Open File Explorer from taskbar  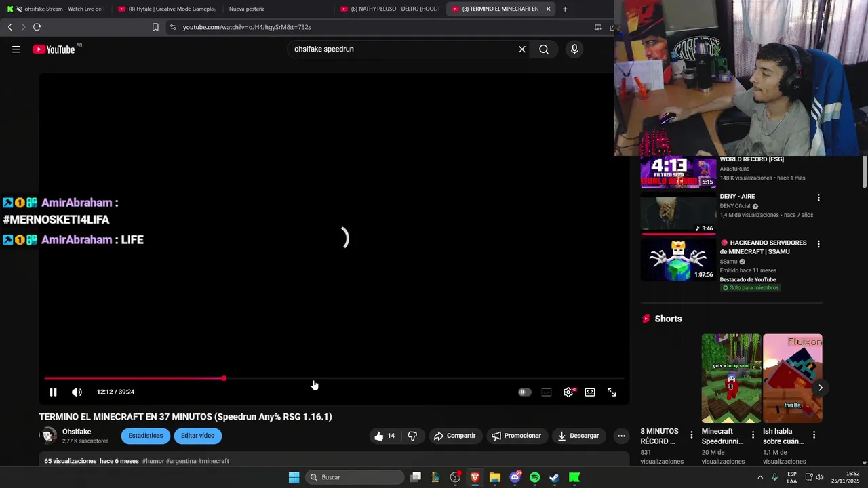pos(495,477)
